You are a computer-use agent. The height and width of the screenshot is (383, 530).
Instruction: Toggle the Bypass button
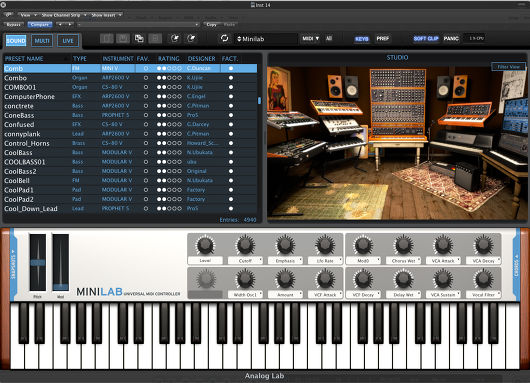14,24
